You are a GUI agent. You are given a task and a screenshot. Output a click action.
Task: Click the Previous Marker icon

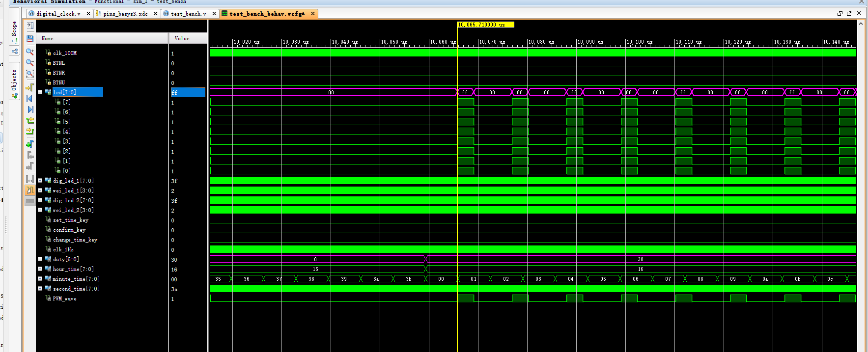coord(30,155)
